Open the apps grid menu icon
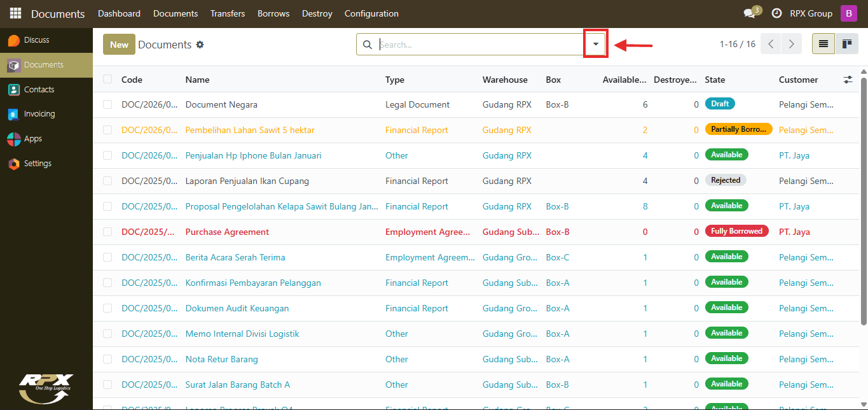 [15, 13]
